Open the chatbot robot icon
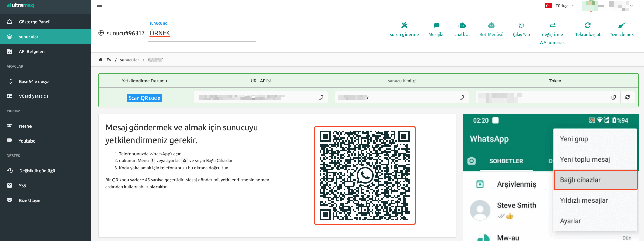 (x=462, y=25)
